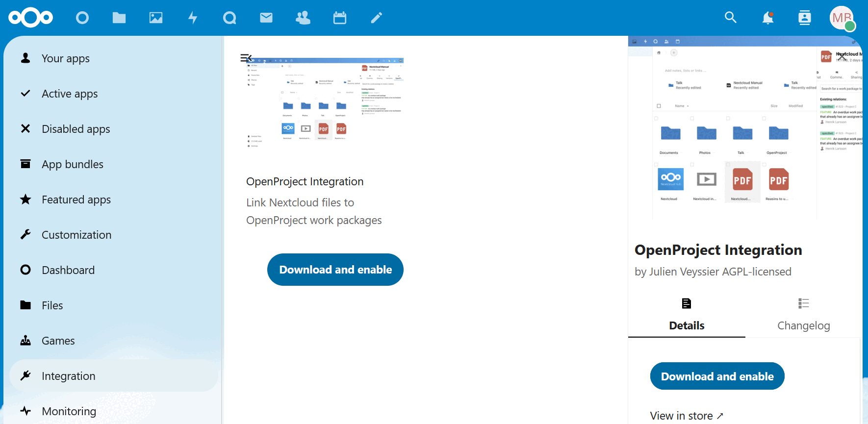Open the notifications bell
The height and width of the screenshot is (424, 868).
pyautogui.click(x=767, y=18)
